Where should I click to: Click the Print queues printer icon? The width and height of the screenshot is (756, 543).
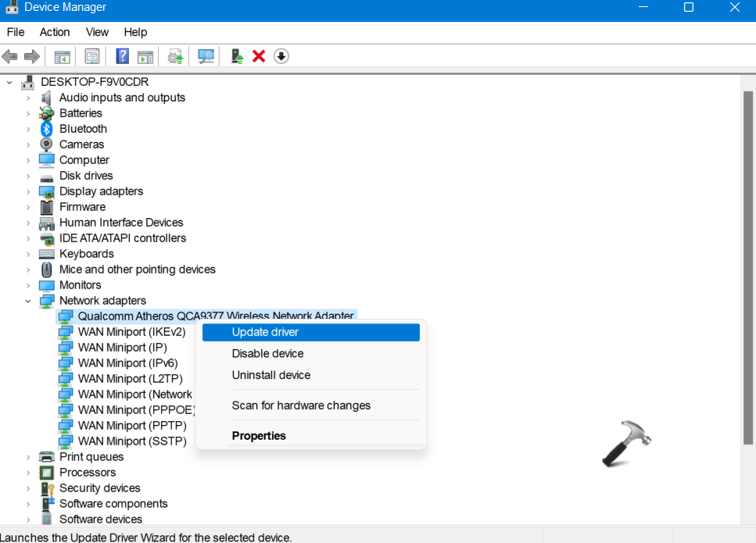[46, 457]
